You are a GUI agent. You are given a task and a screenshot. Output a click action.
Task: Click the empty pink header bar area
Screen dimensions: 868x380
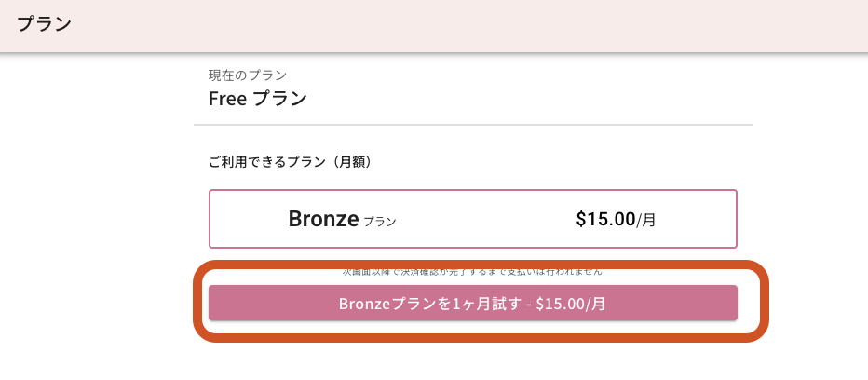click(470, 25)
